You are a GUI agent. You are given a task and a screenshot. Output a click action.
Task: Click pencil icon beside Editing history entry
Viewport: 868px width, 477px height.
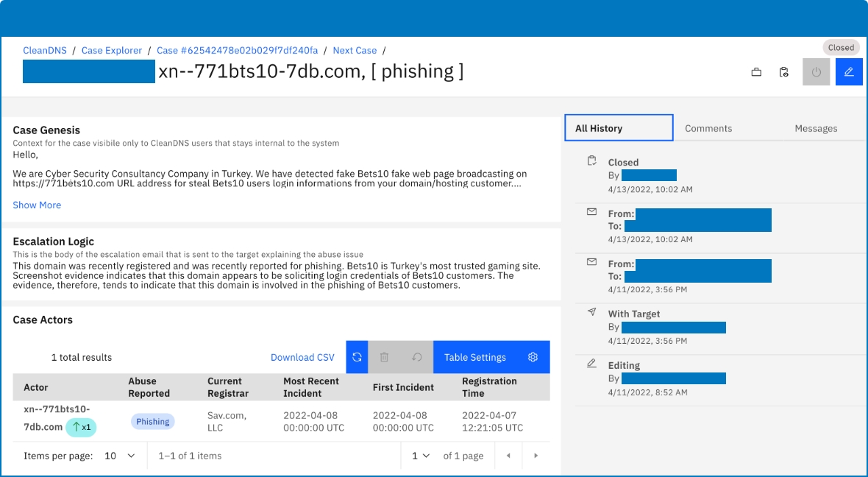(591, 364)
